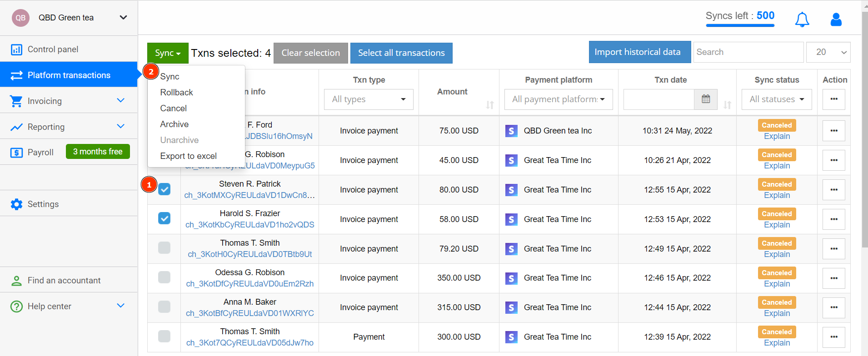Open the All types filter dropdown

(x=369, y=99)
